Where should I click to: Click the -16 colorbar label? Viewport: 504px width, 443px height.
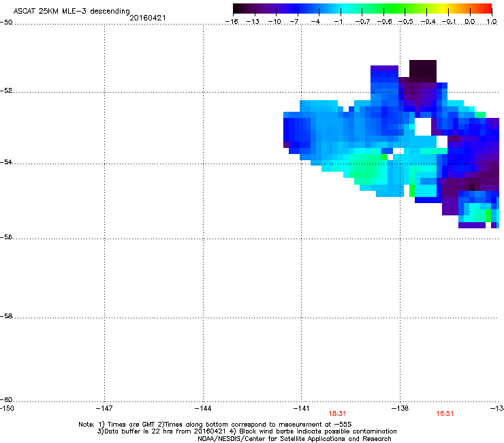232,22
